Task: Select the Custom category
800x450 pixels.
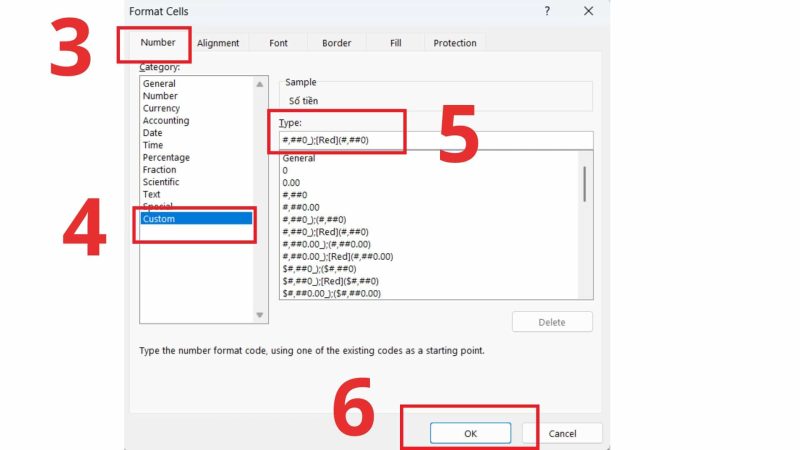Action: tap(196, 218)
